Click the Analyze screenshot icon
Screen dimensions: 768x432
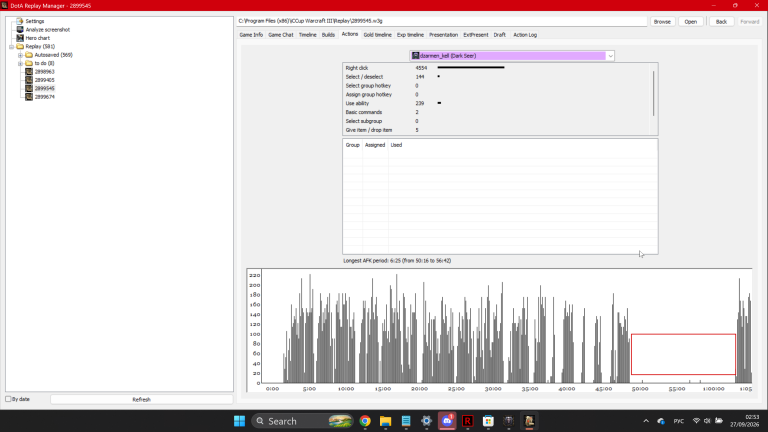pyautogui.click(x=20, y=29)
